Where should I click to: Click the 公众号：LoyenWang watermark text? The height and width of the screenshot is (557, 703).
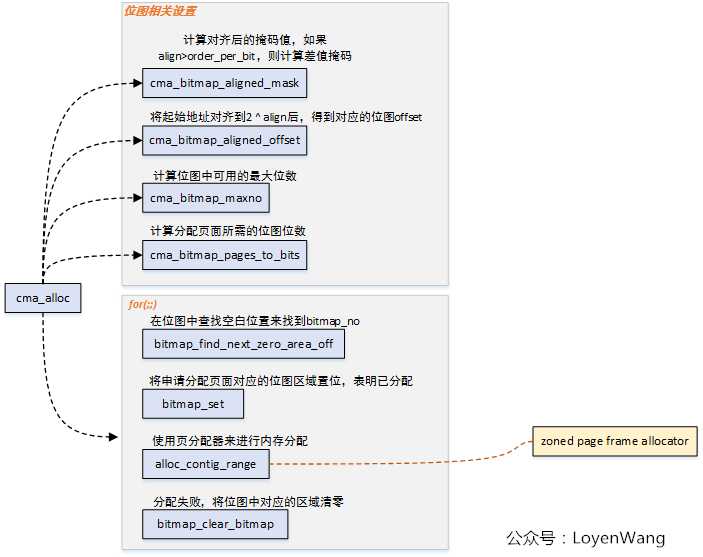(x=586, y=538)
